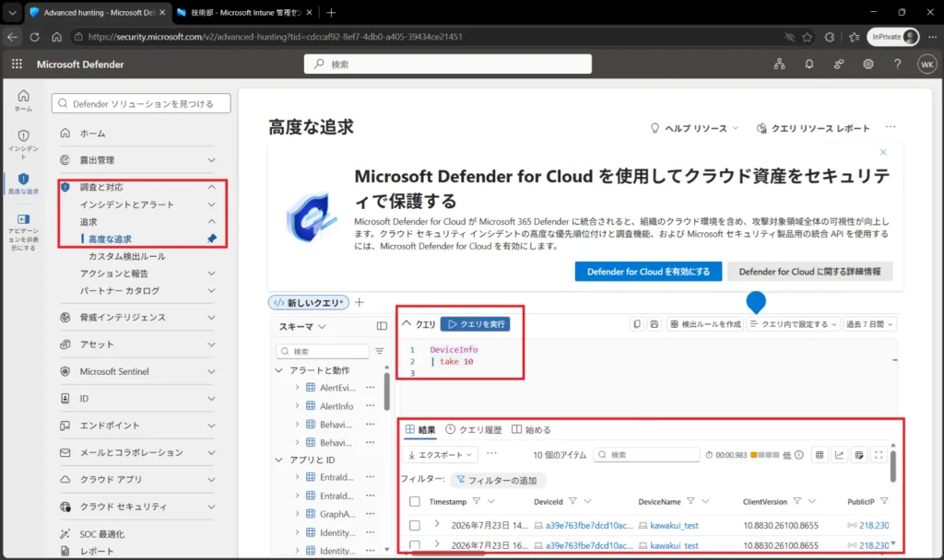
Task: Open Defender for Cloud に関する詳細情報
Action: [x=809, y=272]
